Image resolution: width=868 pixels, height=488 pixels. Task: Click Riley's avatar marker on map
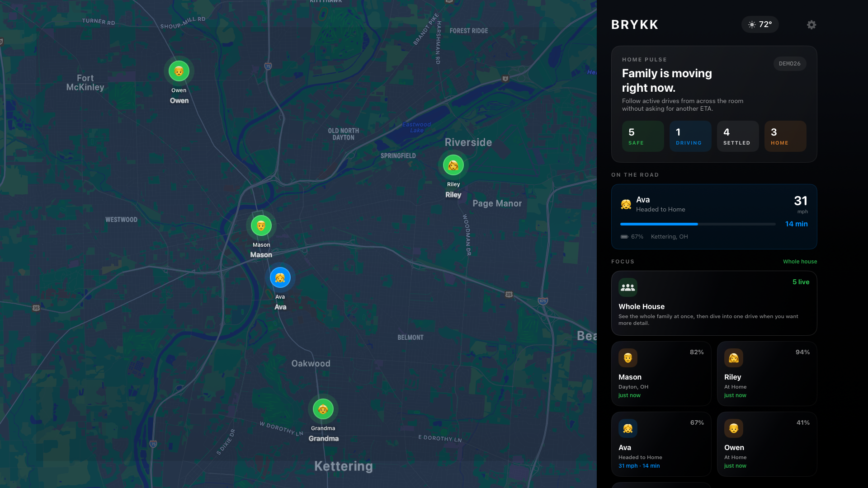coord(453,165)
